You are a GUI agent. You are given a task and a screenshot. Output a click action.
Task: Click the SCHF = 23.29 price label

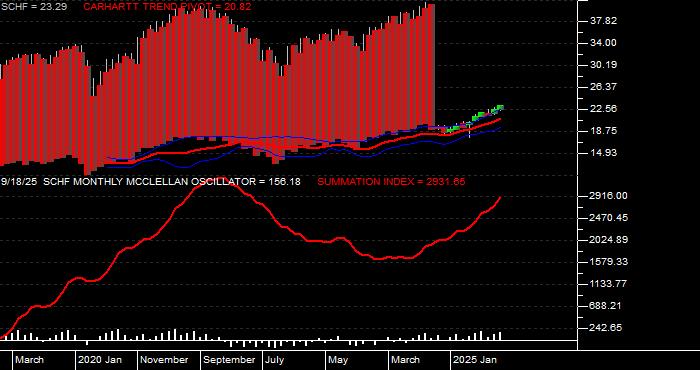point(34,7)
